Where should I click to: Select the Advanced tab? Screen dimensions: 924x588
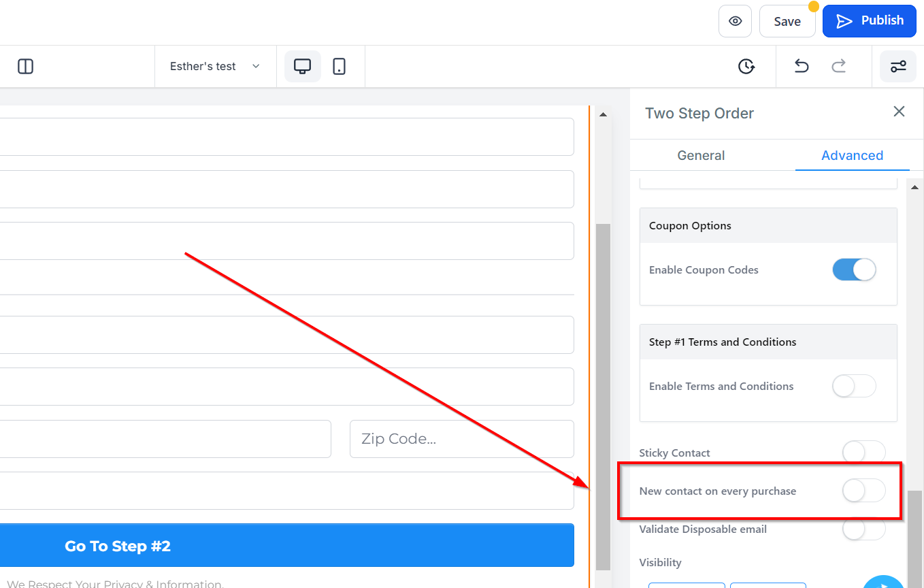pos(852,155)
